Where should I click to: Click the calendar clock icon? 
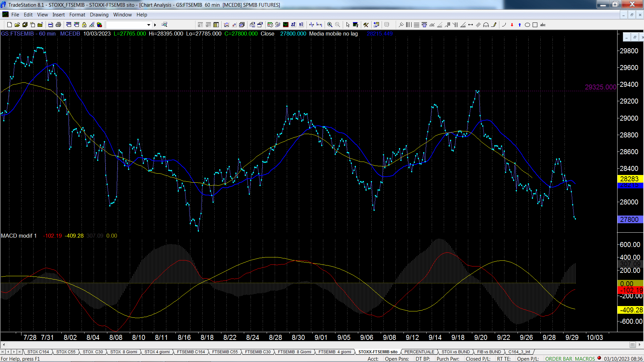[x=270, y=25]
